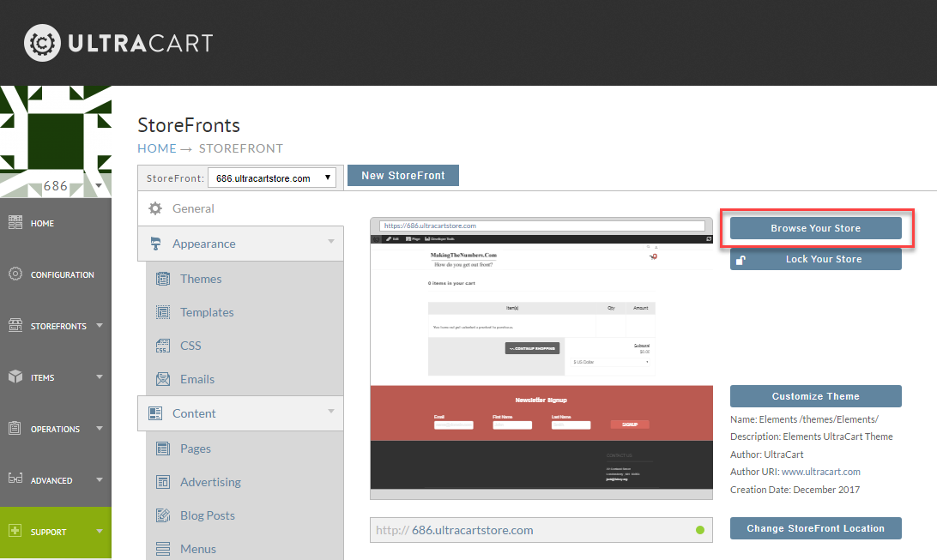Click the General gear icon
The height and width of the screenshot is (560, 937).
[x=155, y=208]
